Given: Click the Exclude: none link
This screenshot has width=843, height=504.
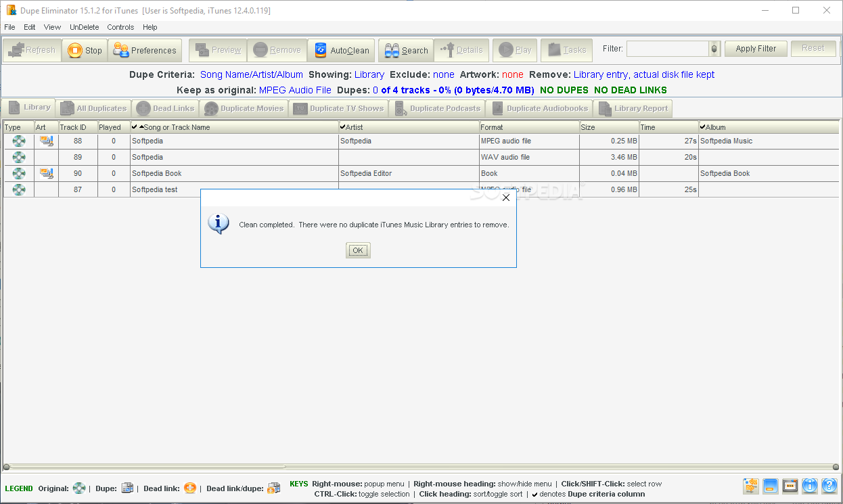Looking at the screenshot, I should coord(444,75).
